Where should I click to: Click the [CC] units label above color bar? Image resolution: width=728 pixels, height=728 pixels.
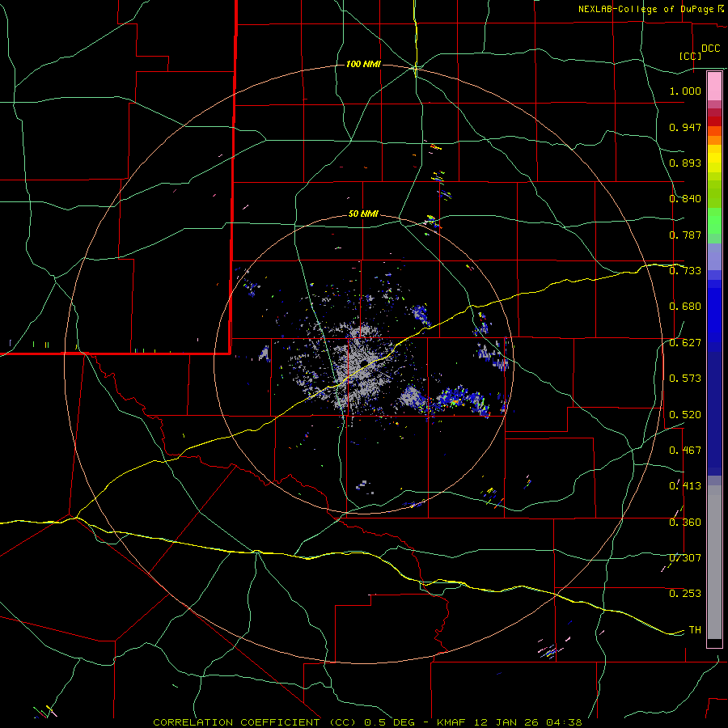690,56
